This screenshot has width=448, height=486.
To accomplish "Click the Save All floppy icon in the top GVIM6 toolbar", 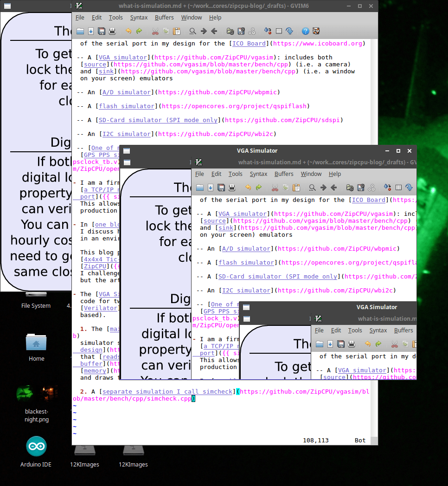I will pos(101,31).
